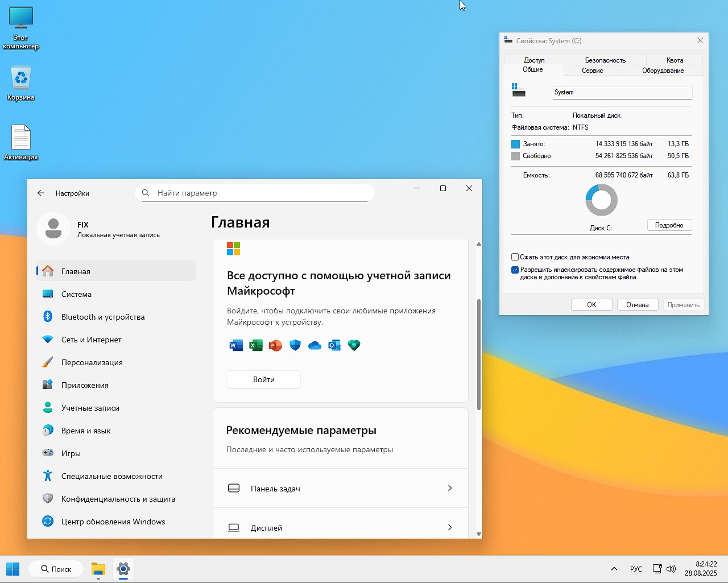Select the Корзина recycle bin icon
The height and width of the screenshot is (583, 728).
(21, 84)
